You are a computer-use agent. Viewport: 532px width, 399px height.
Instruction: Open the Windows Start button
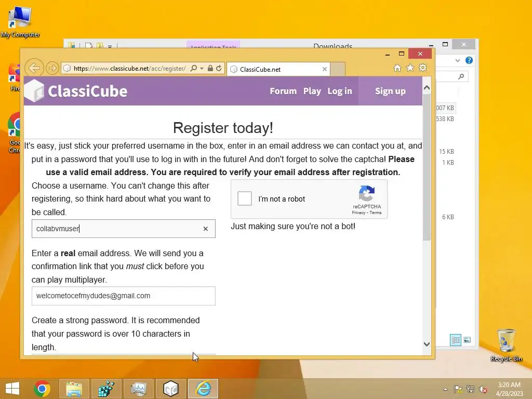12,389
